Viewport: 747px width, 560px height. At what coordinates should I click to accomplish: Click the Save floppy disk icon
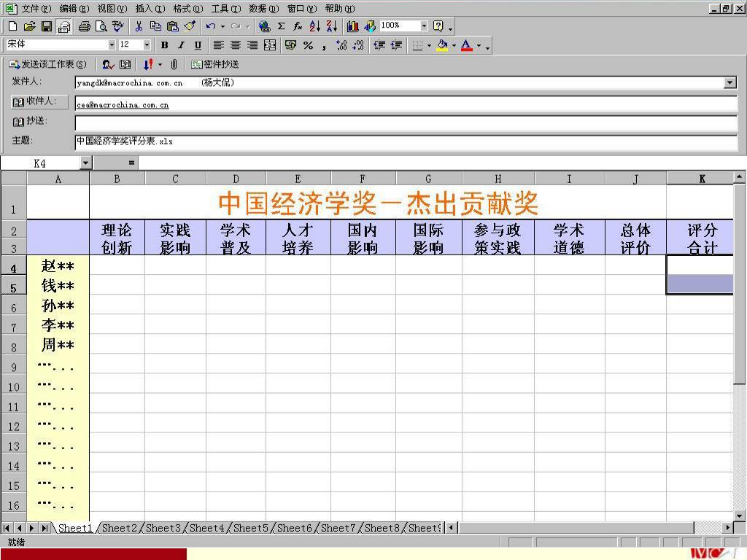[x=47, y=26]
